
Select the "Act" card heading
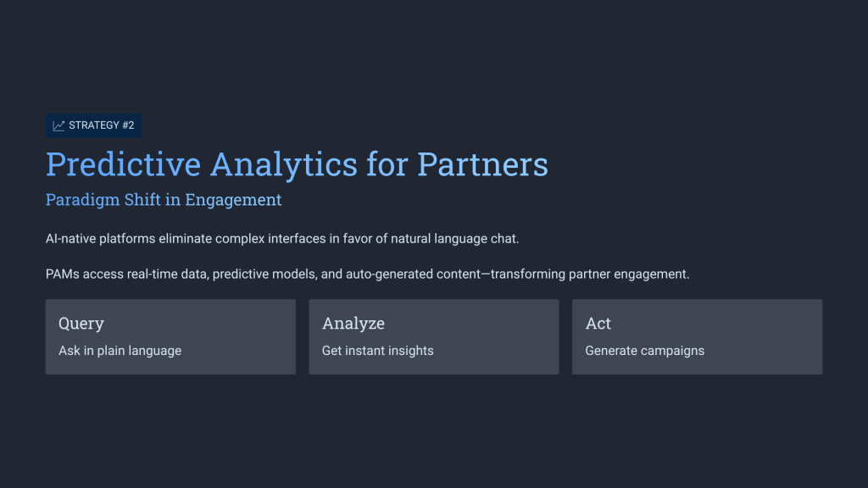[598, 324]
